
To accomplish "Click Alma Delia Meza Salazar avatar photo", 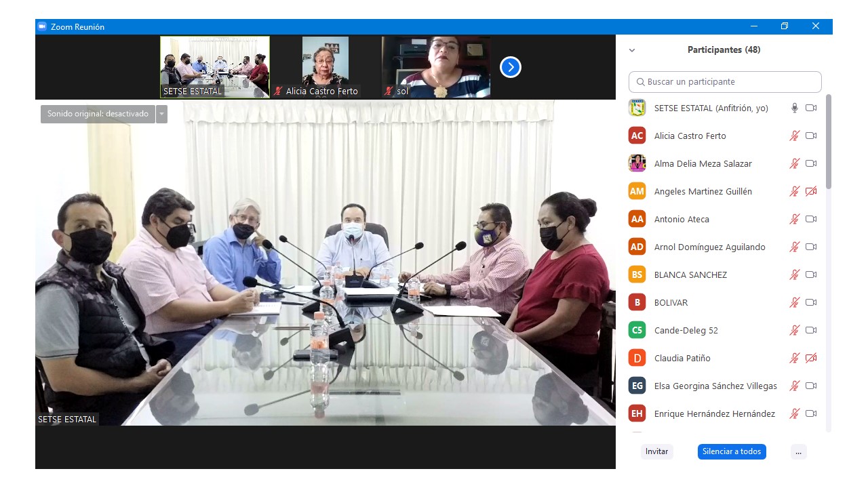I will coord(637,163).
